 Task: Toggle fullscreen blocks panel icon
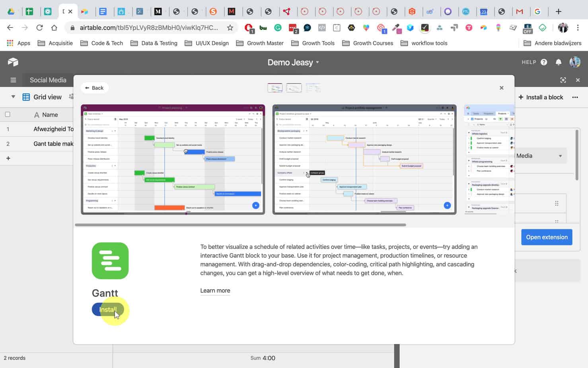(x=563, y=80)
